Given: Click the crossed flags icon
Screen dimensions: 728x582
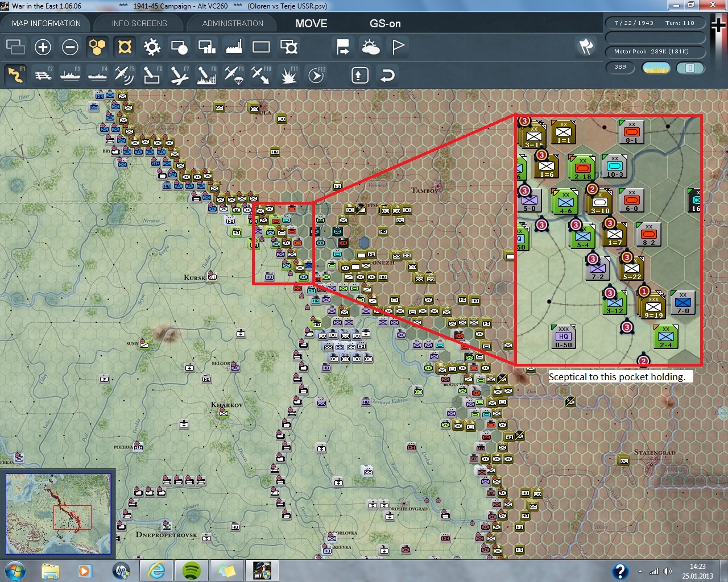Looking at the screenshot, I should (586, 47).
